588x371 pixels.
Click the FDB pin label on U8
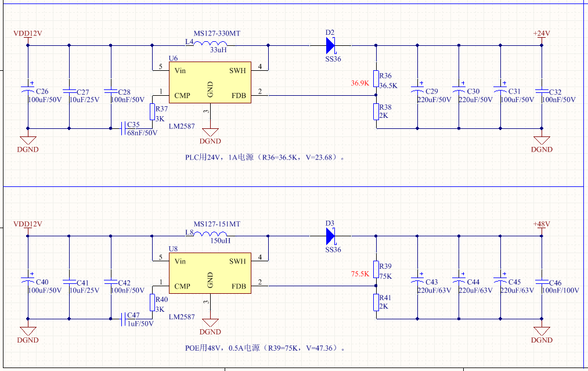[x=239, y=286]
